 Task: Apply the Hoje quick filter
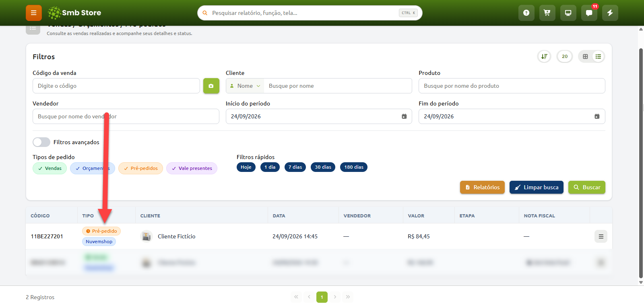(x=246, y=167)
